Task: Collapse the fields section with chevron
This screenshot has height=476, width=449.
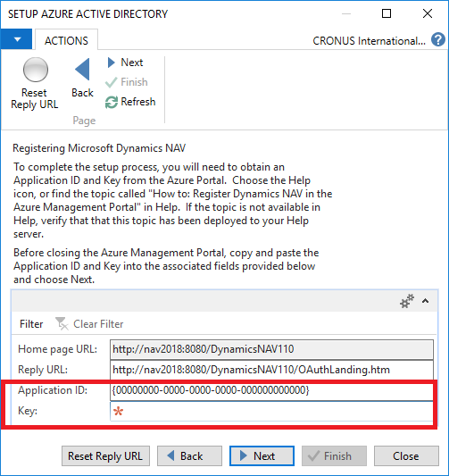Action: click(425, 301)
